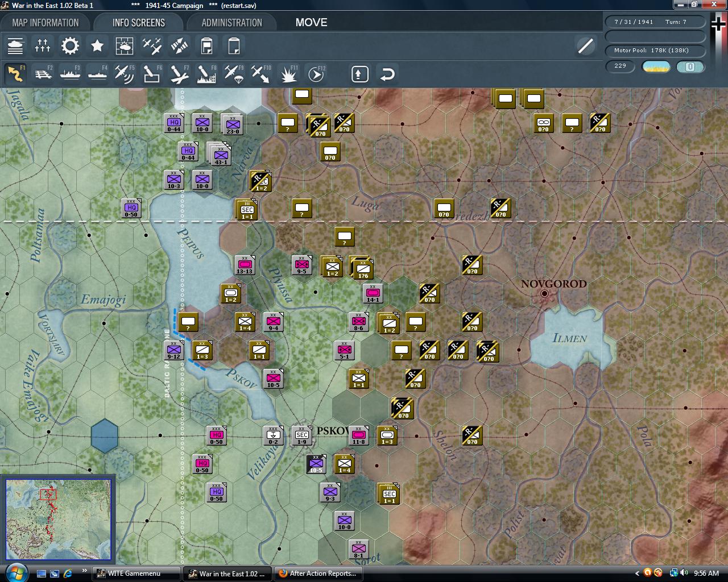The image size is (728, 582).
Task: Show the weather map icon
Action: 125,45
